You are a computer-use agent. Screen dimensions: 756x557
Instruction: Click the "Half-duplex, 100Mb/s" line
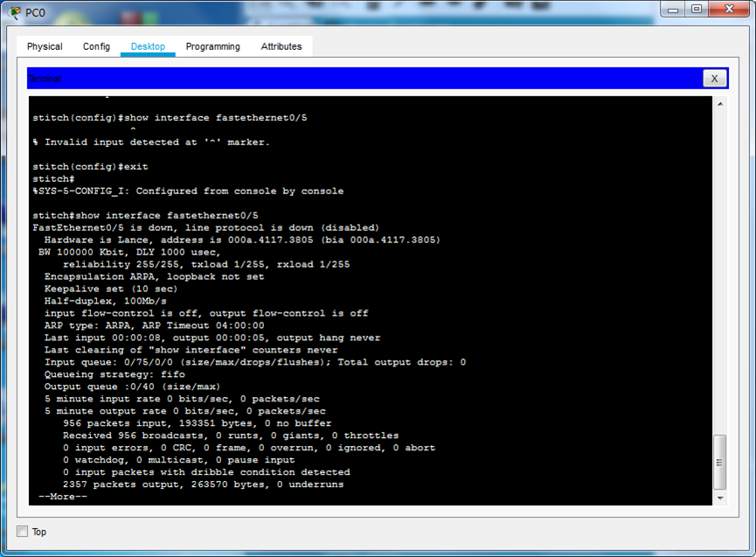[x=106, y=301]
